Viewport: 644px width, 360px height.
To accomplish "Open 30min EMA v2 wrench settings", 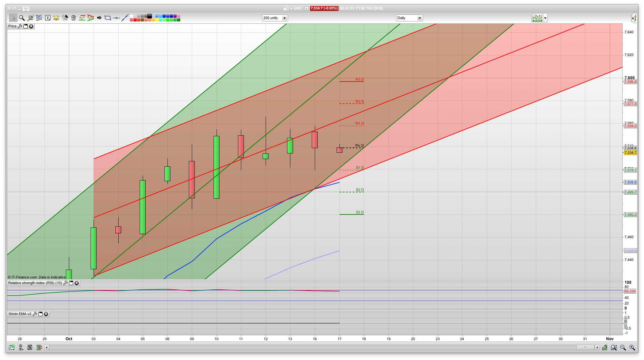I will click(x=35, y=314).
